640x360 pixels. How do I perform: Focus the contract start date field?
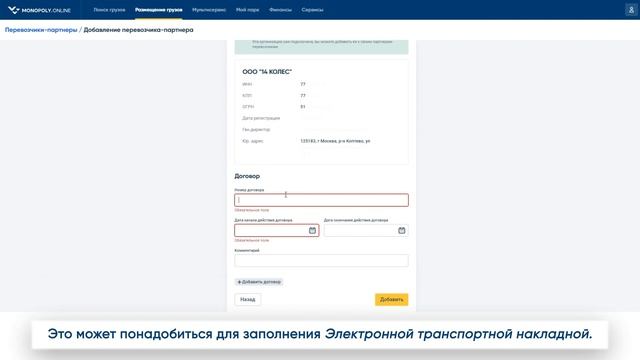[x=276, y=231]
